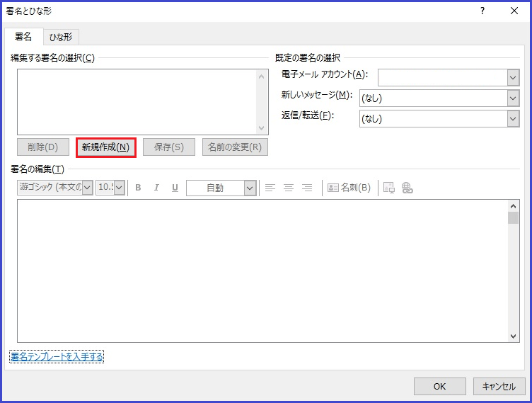Click inside the signature edit text area
The height and width of the screenshot is (403, 532).
262,271
